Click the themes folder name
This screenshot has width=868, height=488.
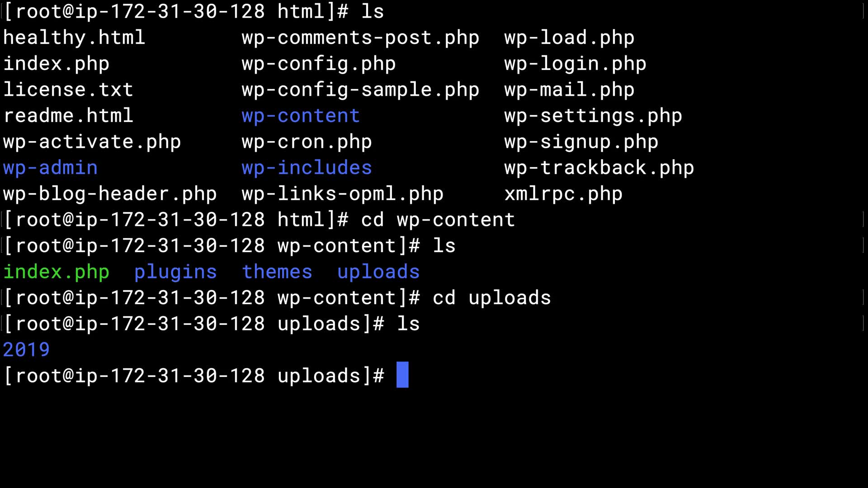[x=277, y=272]
